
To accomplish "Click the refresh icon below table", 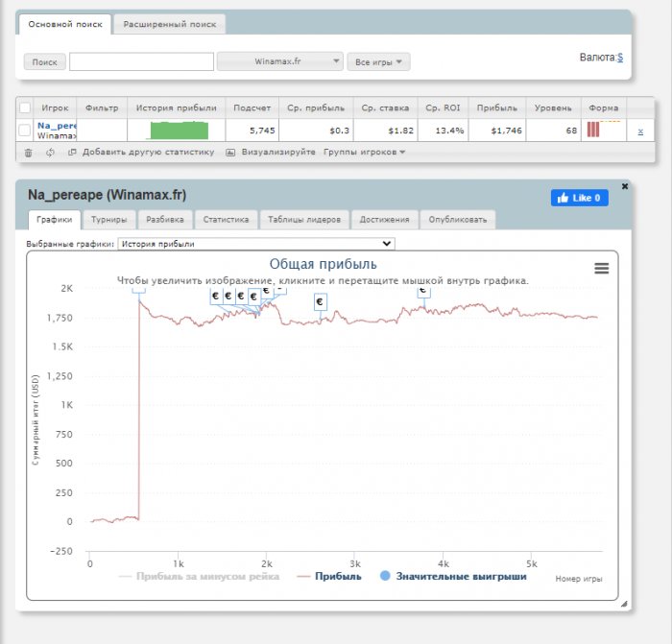I will point(50,153).
